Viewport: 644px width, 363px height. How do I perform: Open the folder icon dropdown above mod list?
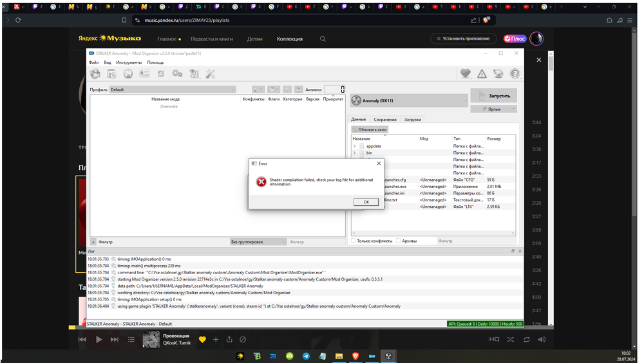click(x=274, y=89)
